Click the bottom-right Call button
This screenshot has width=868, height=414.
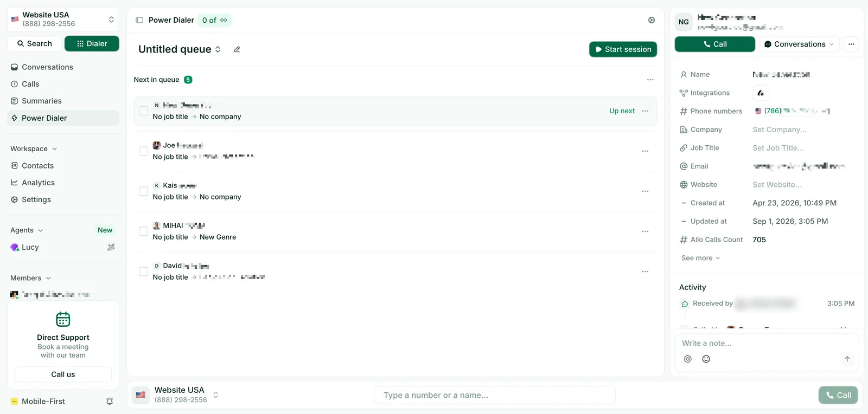[838, 395]
